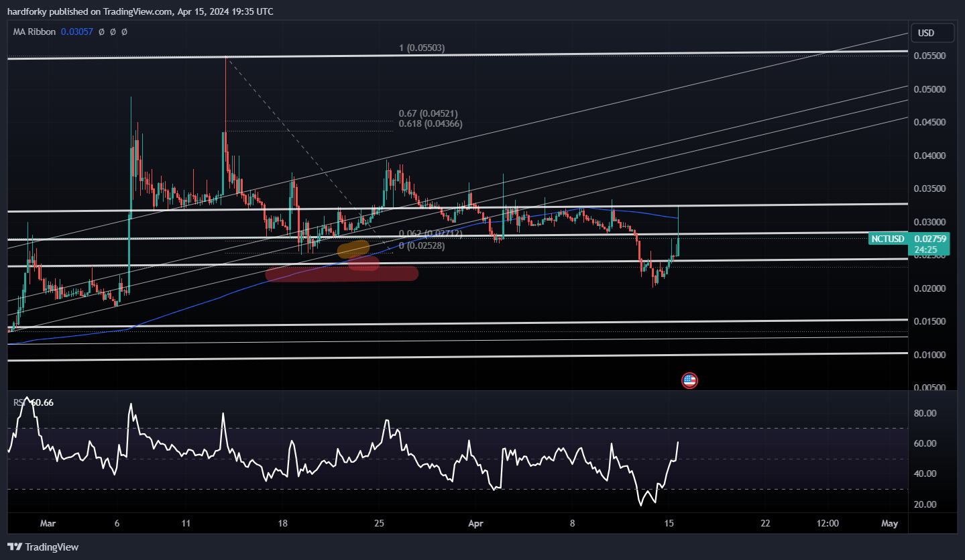The width and height of the screenshot is (965, 560).
Task: Select the Fib label 0 (0.02528)
Action: [422, 246]
